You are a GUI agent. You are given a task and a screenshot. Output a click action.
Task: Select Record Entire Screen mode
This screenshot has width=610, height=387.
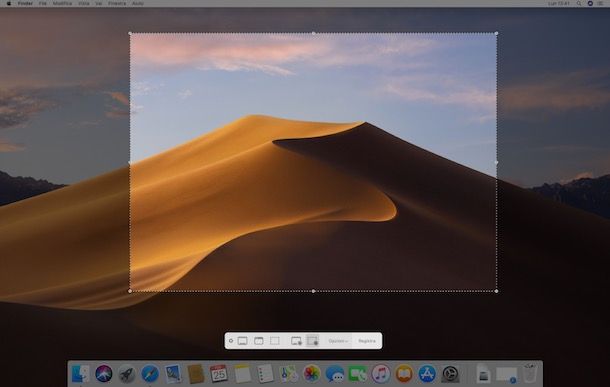click(296, 341)
